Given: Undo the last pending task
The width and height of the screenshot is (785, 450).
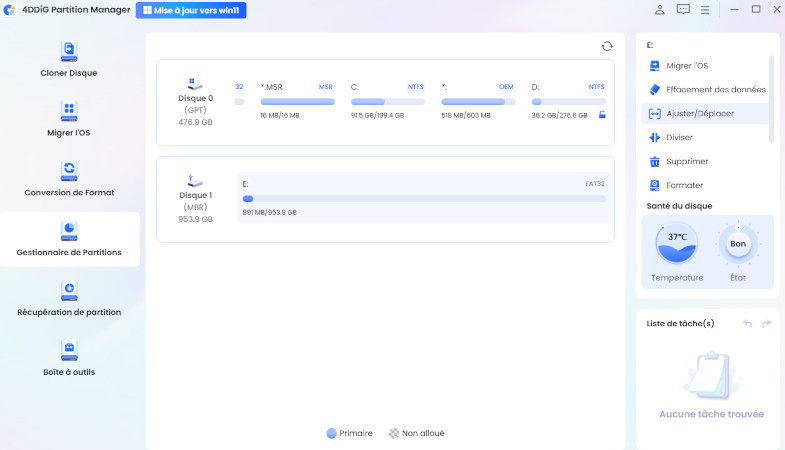Looking at the screenshot, I should pos(747,323).
